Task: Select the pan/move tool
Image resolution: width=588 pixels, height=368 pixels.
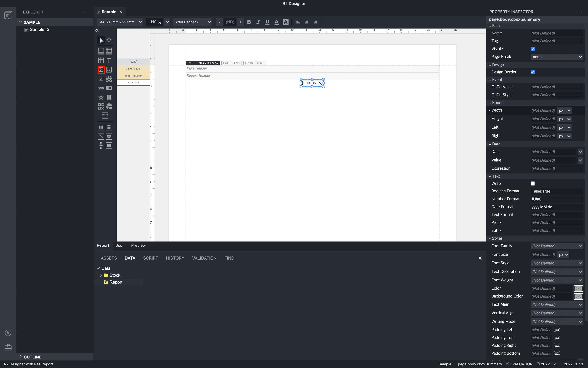Action: click(x=109, y=40)
